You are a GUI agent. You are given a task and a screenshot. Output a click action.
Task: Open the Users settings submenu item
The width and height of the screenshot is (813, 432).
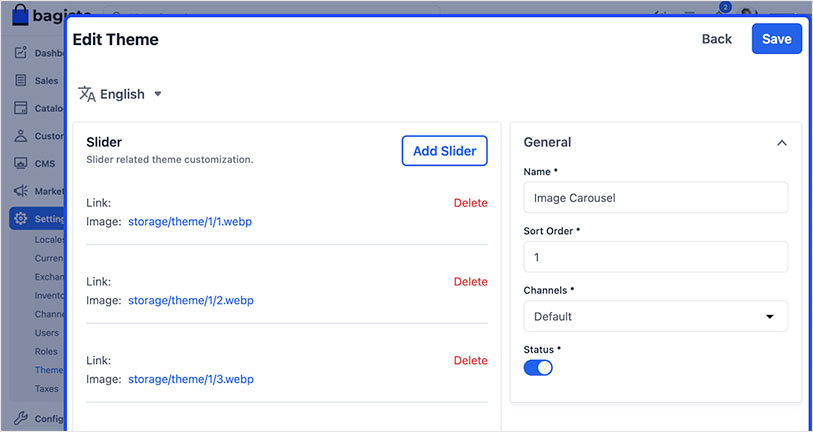[x=48, y=332]
